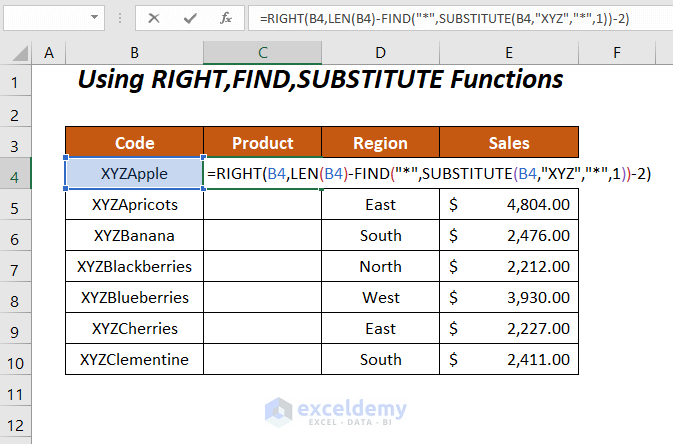This screenshot has height=444, width=673.
Task: Click the formula bar text
Action: point(450,18)
